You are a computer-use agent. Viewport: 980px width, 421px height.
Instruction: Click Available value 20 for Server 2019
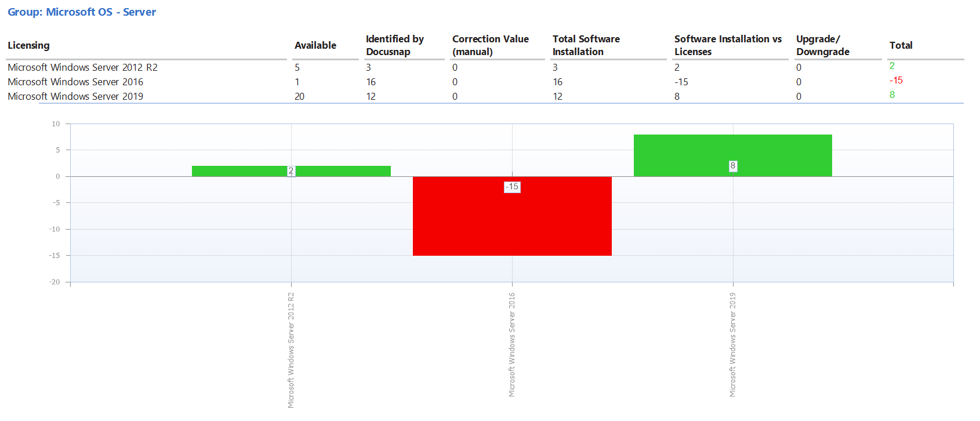click(x=299, y=96)
